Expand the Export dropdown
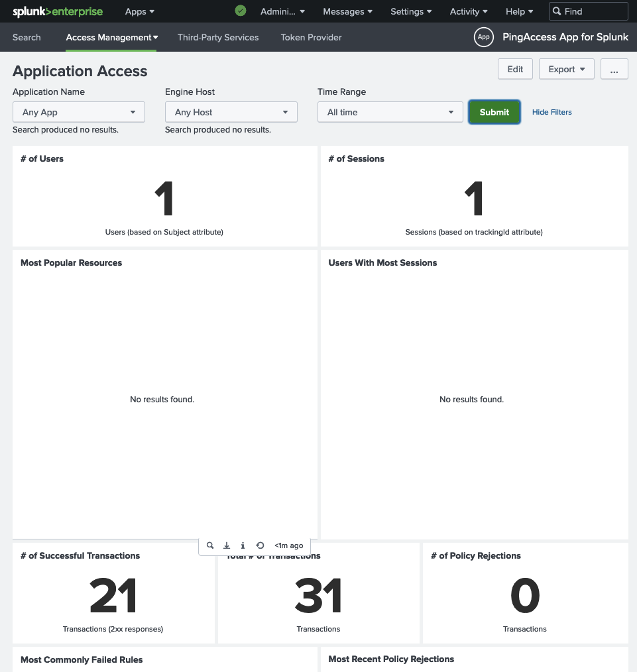Image resolution: width=637 pixels, height=672 pixels. click(x=566, y=68)
